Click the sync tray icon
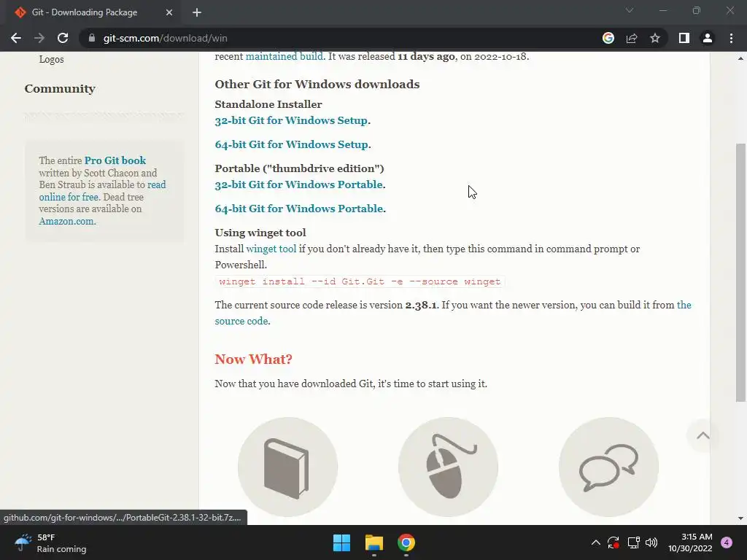This screenshot has width=747, height=560. pos(613,542)
